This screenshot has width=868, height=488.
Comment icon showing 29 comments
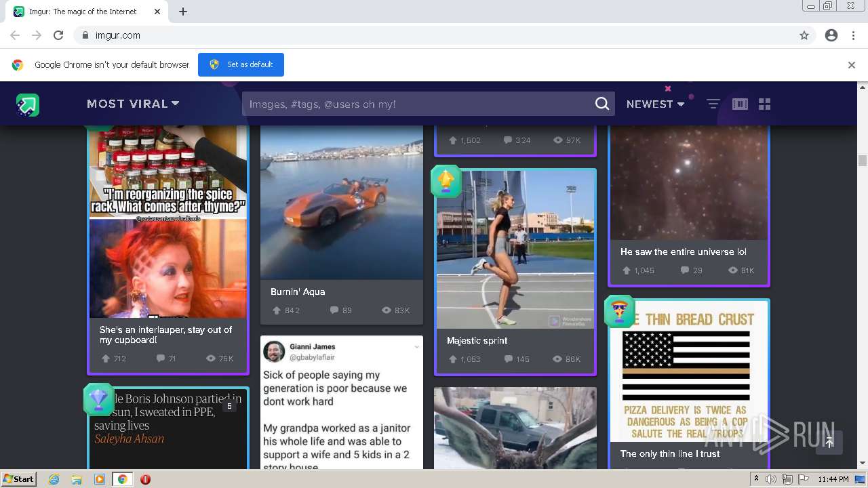[x=685, y=270]
